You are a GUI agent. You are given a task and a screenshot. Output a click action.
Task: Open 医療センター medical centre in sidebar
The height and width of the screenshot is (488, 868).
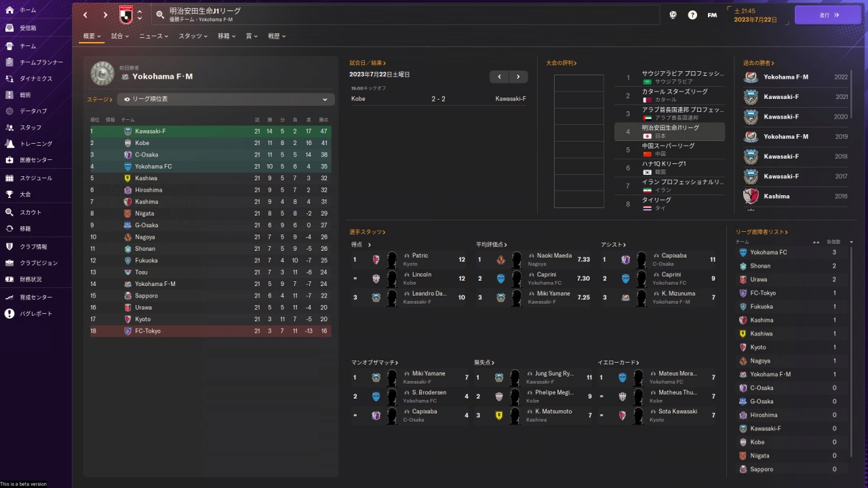pyautogui.click(x=36, y=160)
